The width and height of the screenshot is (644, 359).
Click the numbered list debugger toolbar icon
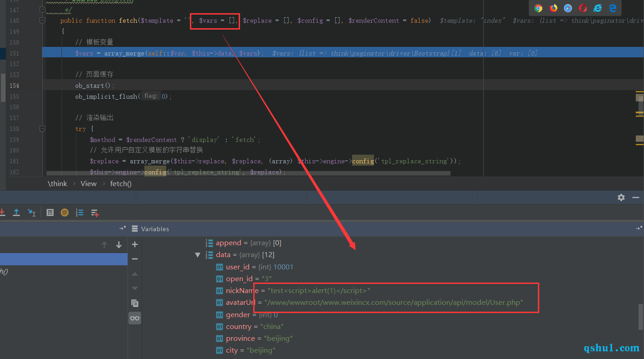click(80, 212)
